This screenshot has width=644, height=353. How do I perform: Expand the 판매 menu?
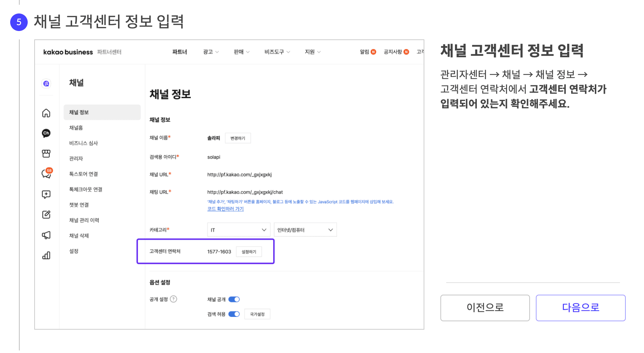[241, 52]
